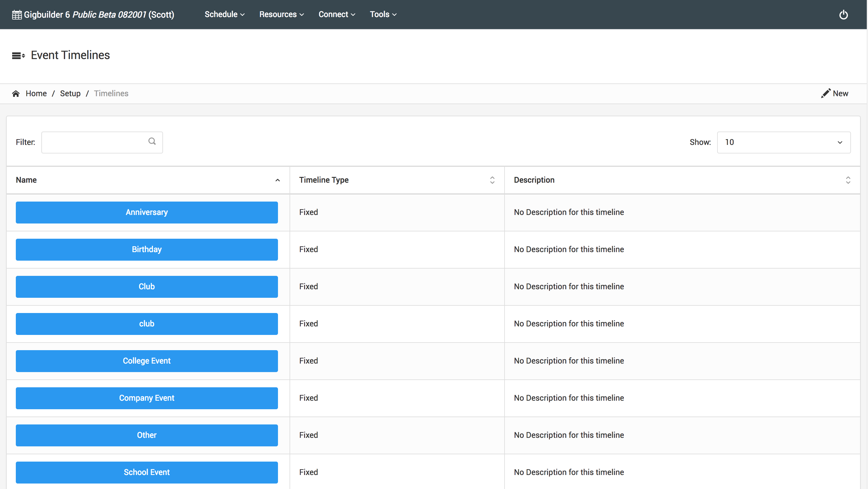Open the Tools menu
The image size is (868, 489).
pyautogui.click(x=383, y=15)
